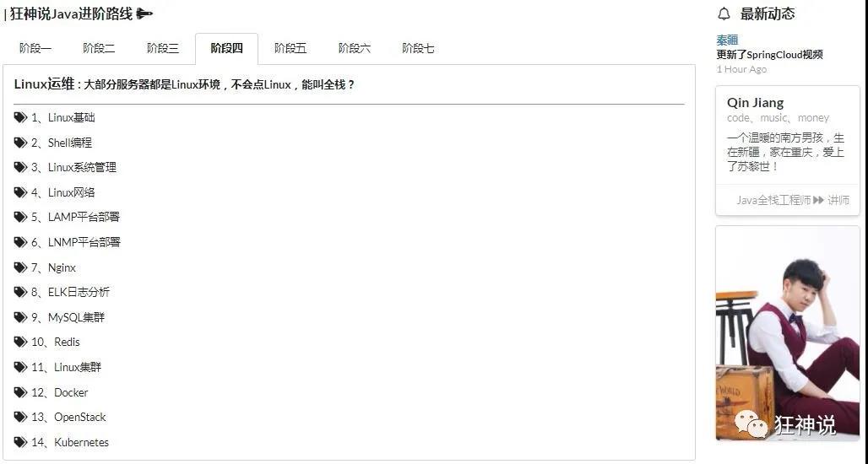This screenshot has height=464, width=868.
Task: Select the 阶段七 tab
Action: pos(418,49)
